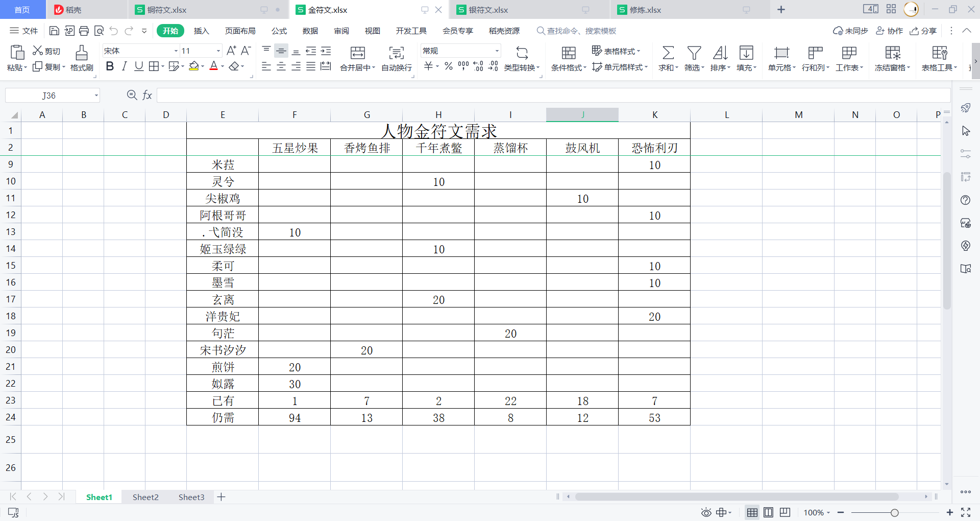The image size is (980, 521).
Task: Apply the fill color bucket
Action: point(194,66)
